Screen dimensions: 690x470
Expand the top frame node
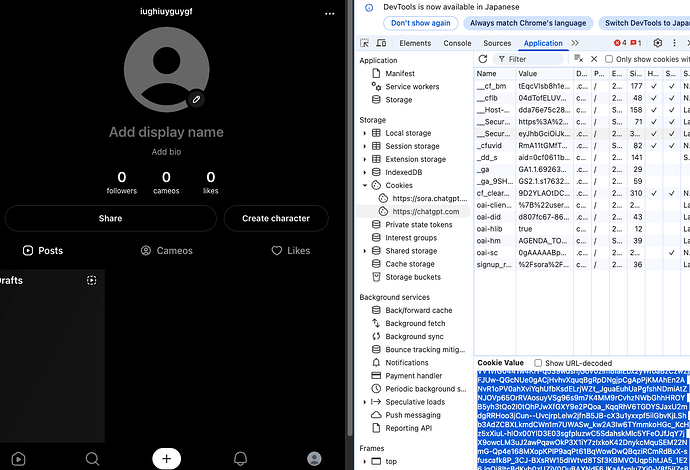364,462
